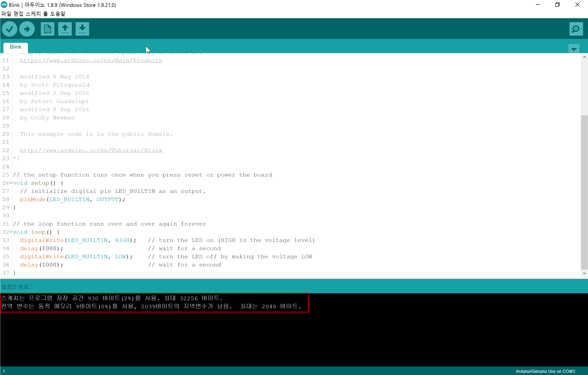
Task: Click the Arduino logo in title bar
Action: [4, 5]
